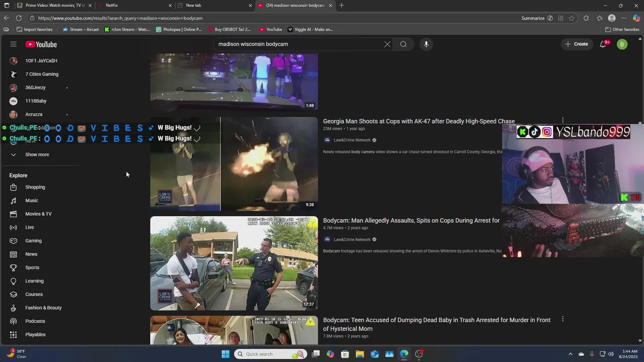
Task: Open the green B account avatar
Action: [x=622, y=44]
